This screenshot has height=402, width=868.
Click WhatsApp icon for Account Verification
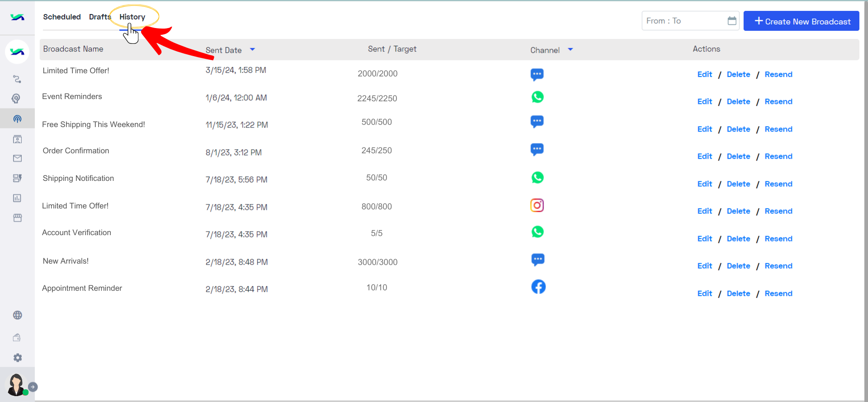[538, 232]
